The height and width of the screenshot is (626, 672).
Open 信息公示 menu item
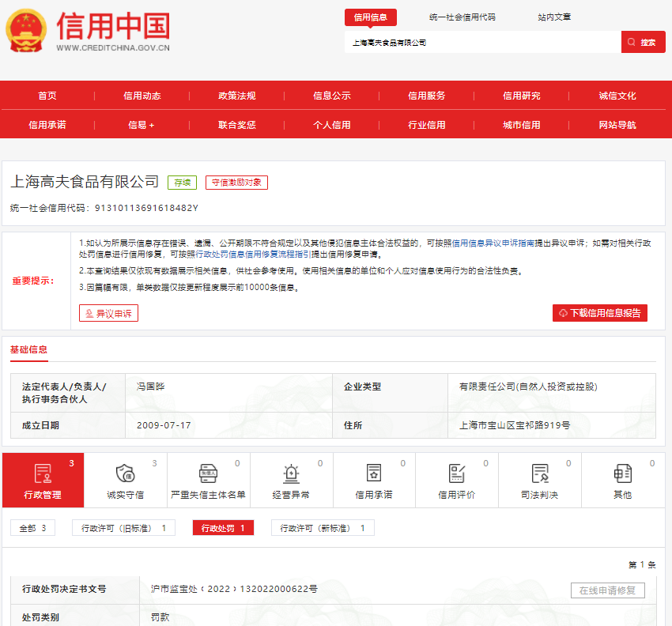332,96
